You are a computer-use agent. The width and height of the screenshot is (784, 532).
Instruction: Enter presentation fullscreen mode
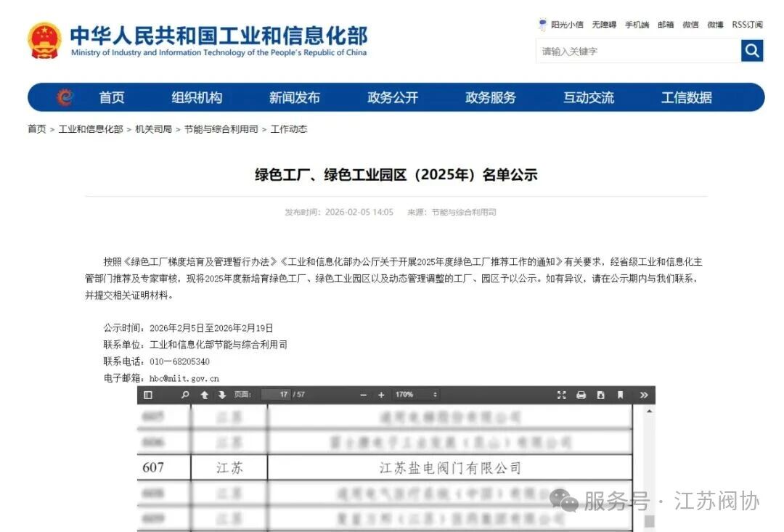(560, 395)
